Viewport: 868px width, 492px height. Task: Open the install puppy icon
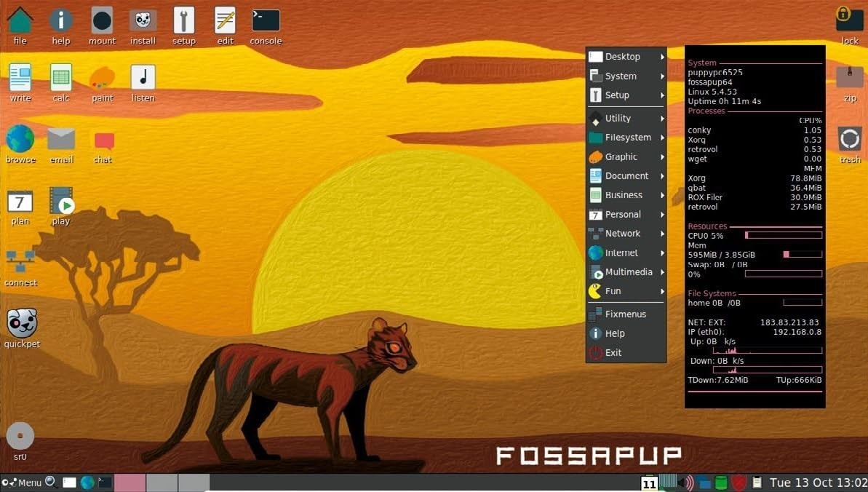pyautogui.click(x=143, y=21)
